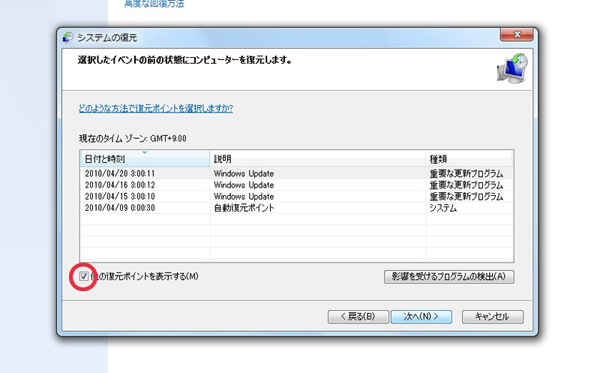Sort by 種類 column header
The height and width of the screenshot is (373, 600).
click(x=469, y=159)
